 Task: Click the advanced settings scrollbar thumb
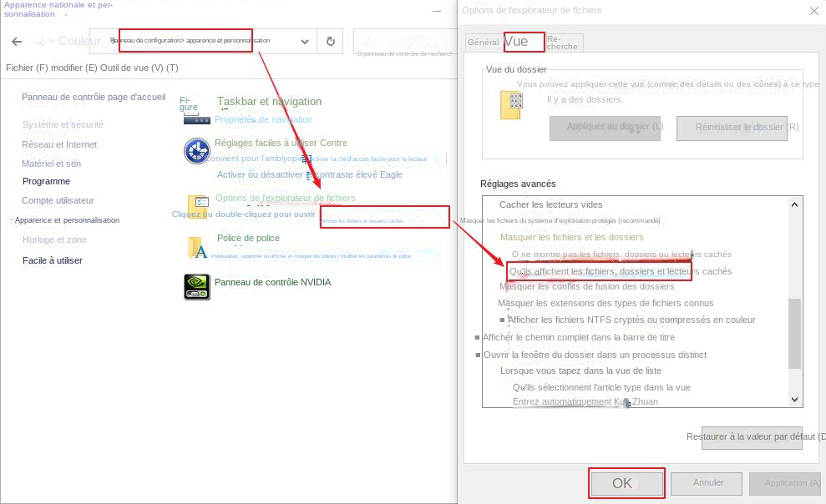pyautogui.click(x=795, y=331)
